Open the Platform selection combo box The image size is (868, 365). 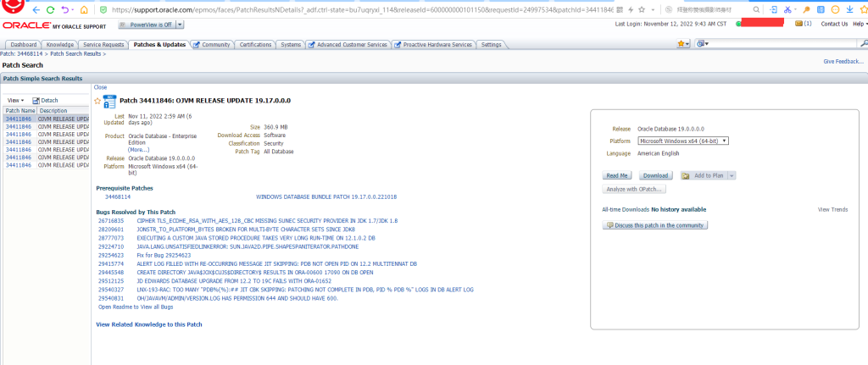tap(683, 141)
